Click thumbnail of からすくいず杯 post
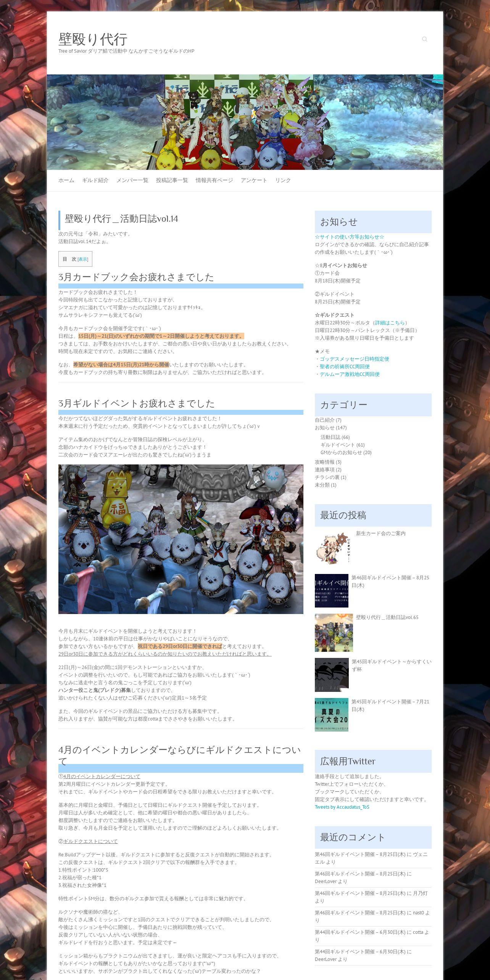The image size is (490, 980). point(332,675)
